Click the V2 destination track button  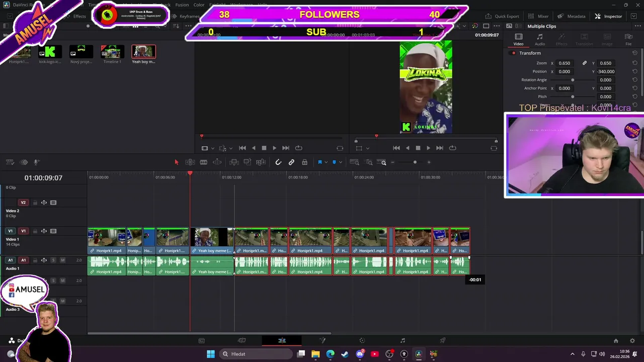[23, 203]
